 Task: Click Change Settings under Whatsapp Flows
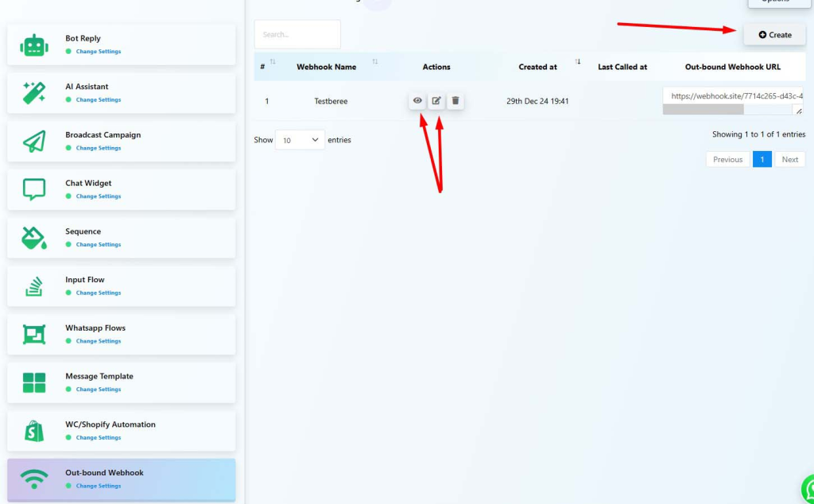pyautogui.click(x=99, y=341)
